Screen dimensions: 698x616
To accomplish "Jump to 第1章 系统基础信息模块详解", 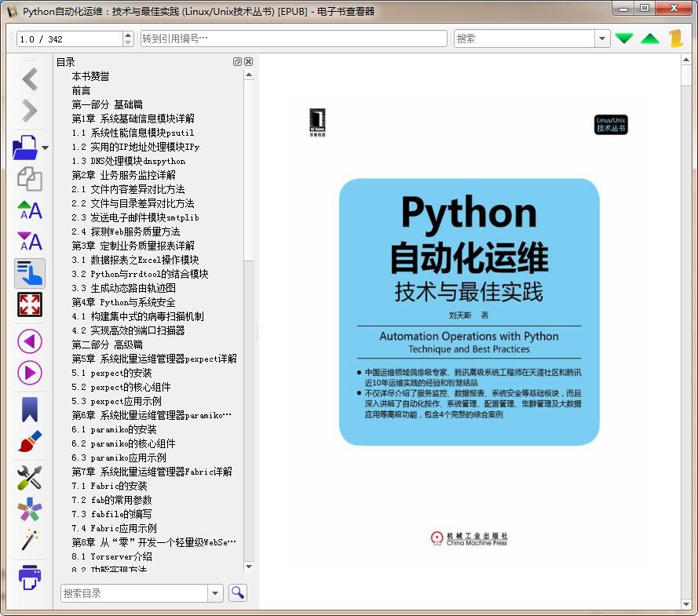I will coord(133,118).
